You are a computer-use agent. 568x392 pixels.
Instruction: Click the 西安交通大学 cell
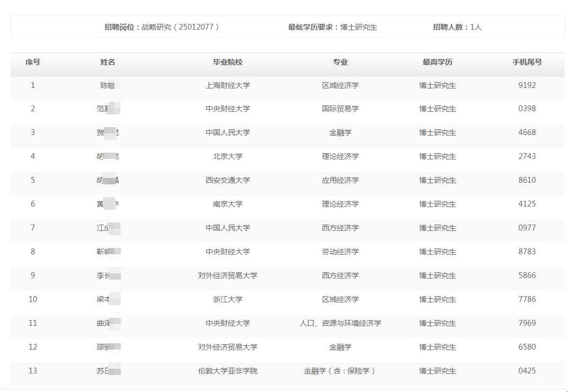(228, 180)
